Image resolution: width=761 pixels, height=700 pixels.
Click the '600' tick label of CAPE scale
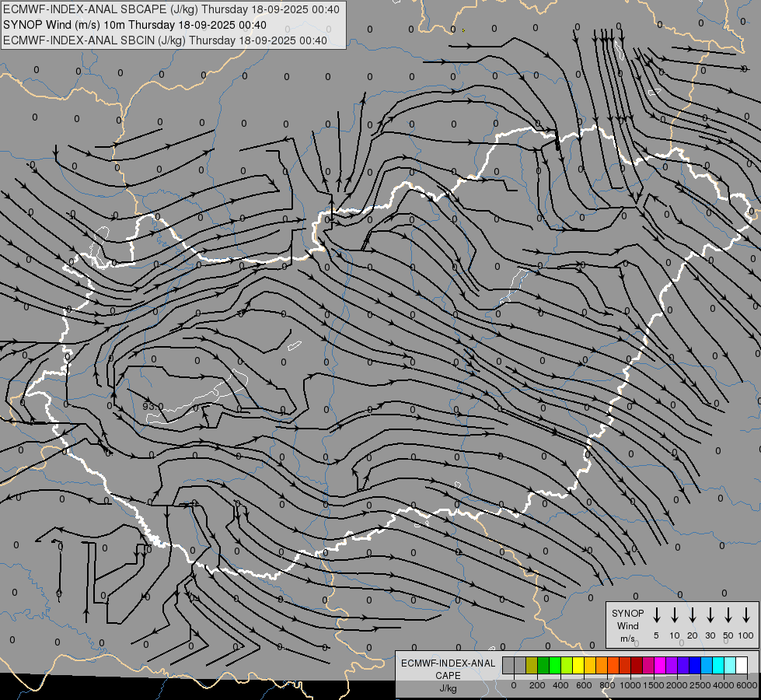[584, 685]
